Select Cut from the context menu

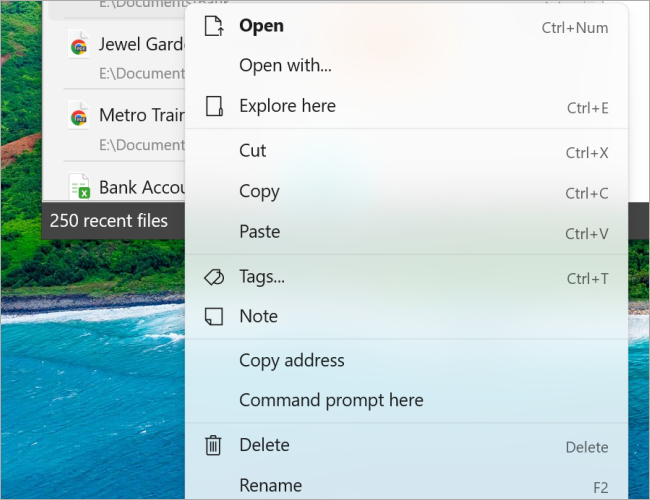(x=406, y=151)
